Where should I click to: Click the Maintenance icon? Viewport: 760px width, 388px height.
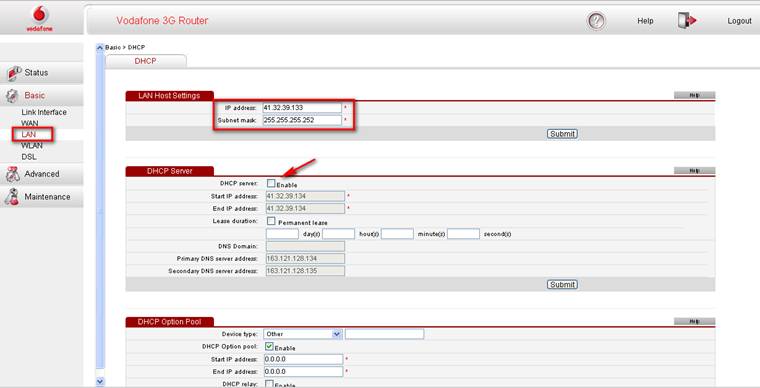point(12,197)
